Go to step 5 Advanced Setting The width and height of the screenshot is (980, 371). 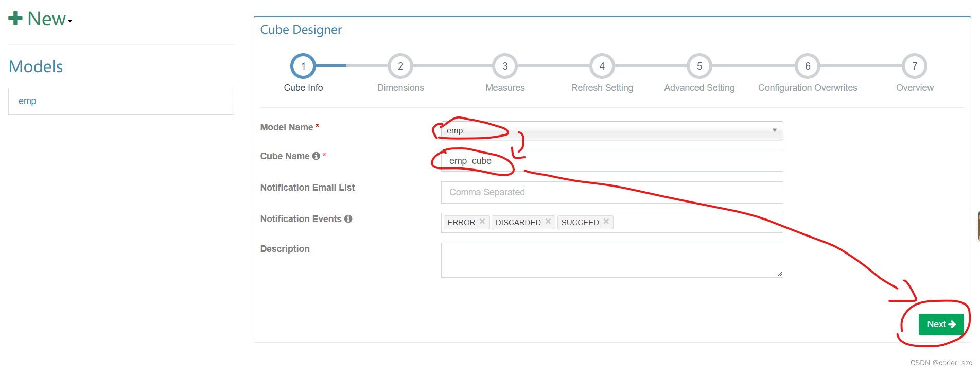click(x=699, y=66)
